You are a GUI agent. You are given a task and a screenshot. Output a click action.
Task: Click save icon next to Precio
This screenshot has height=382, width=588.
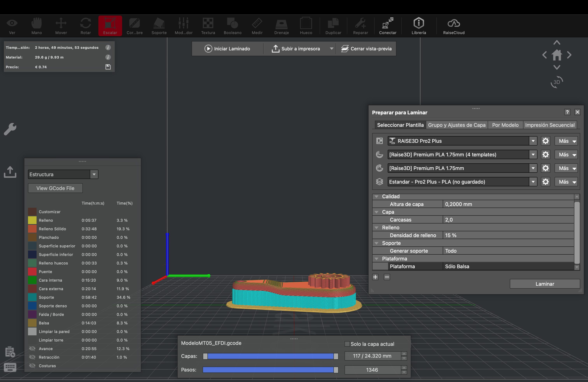tap(108, 67)
